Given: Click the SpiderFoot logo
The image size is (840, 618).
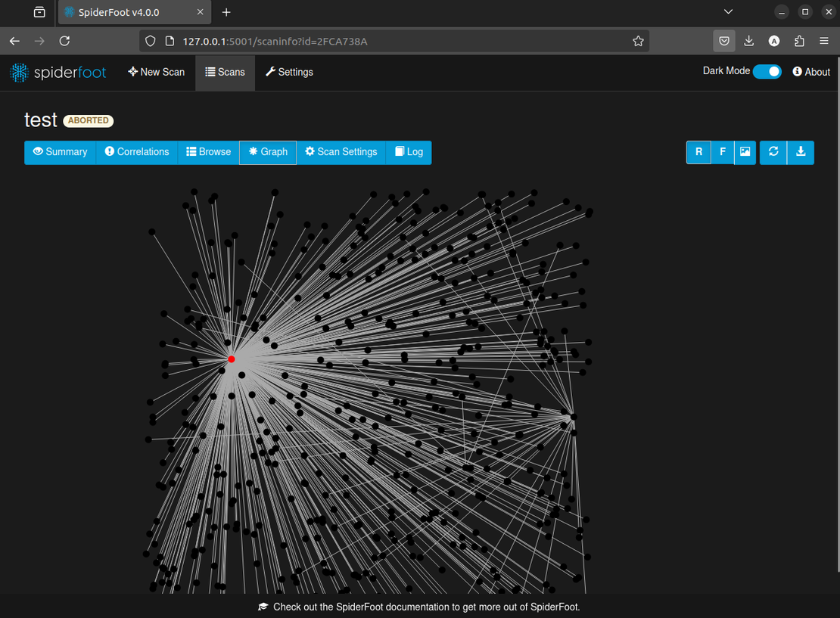Looking at the screenshot, I should tap(58, 73).
